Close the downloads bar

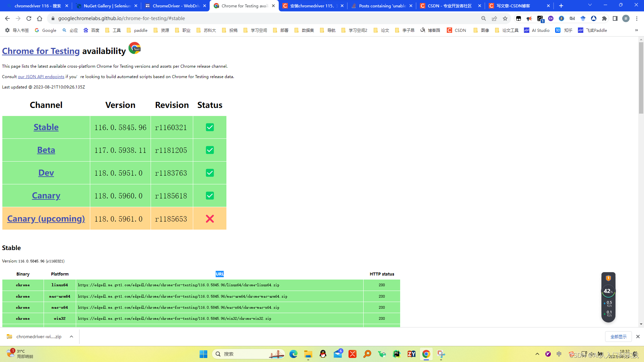(x=638, y=337)
